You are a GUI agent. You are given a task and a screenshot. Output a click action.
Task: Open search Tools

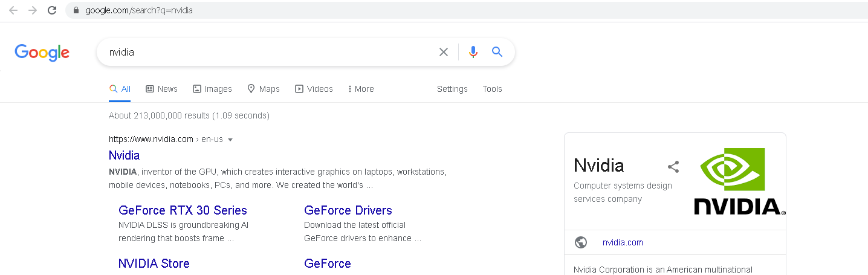click(x=492, y=89)
